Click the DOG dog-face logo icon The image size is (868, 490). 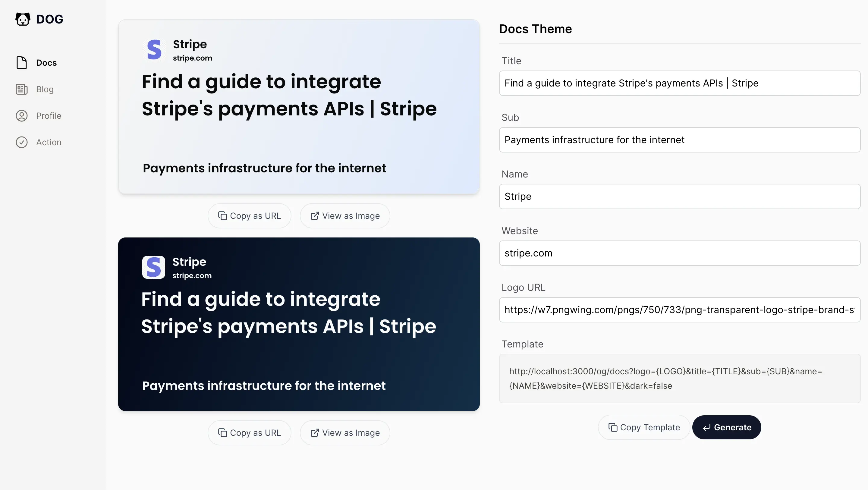[x=23, y=19]
